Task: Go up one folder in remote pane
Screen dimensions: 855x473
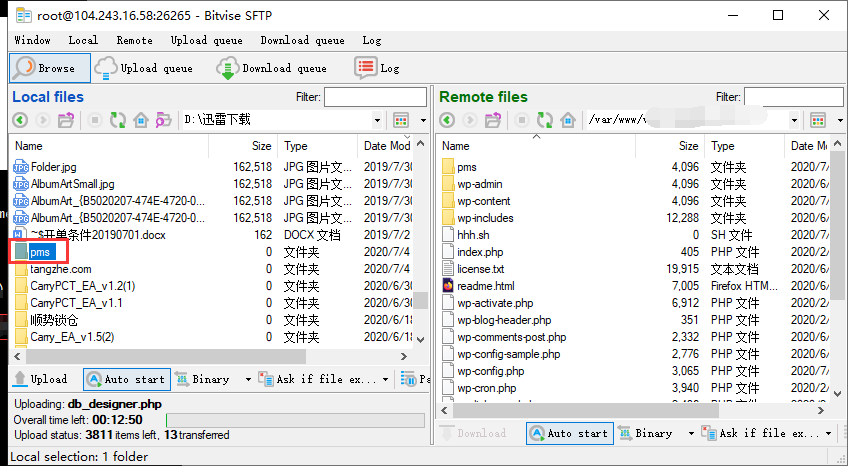Action: (x=495, y=120)
